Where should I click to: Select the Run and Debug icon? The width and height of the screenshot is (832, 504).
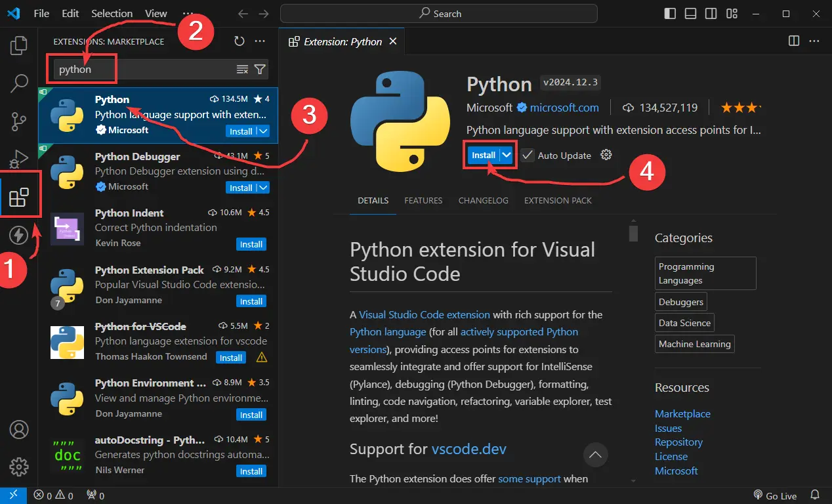coord(18,157)
